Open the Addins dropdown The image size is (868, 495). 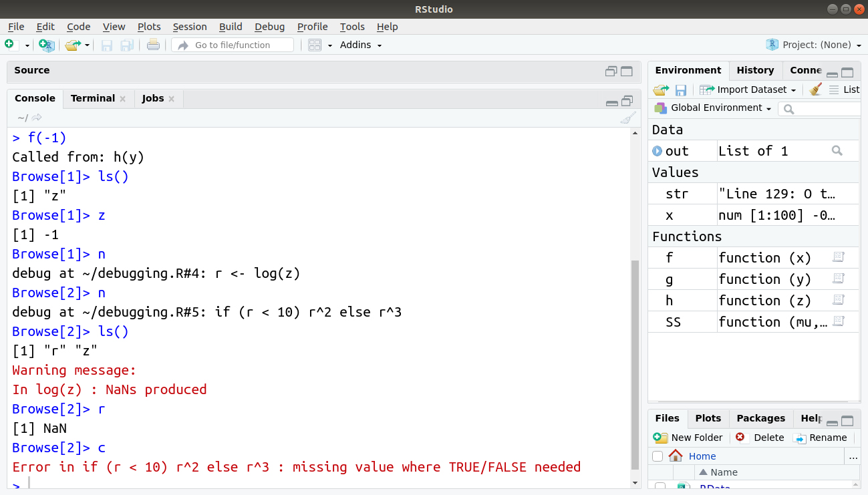click(361, 45)
